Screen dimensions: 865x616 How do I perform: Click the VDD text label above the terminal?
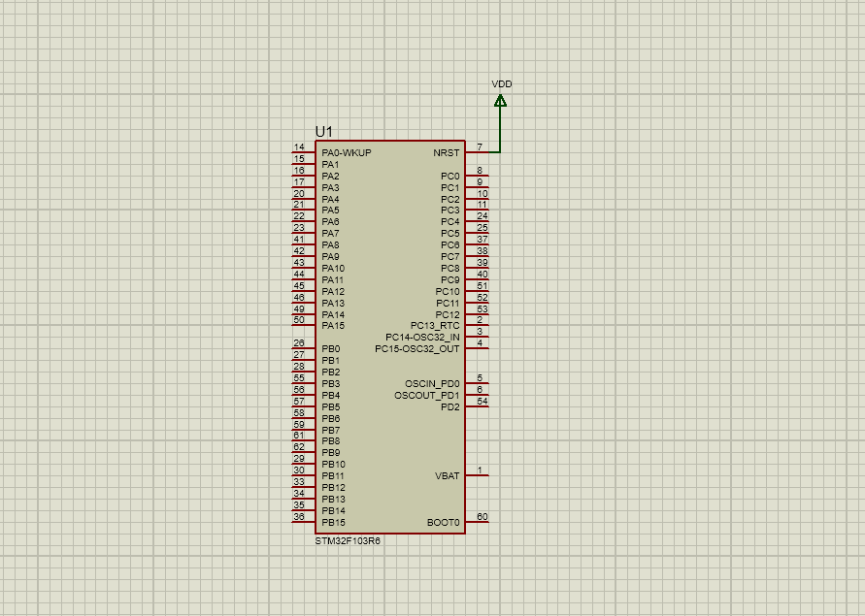(501, 84)
